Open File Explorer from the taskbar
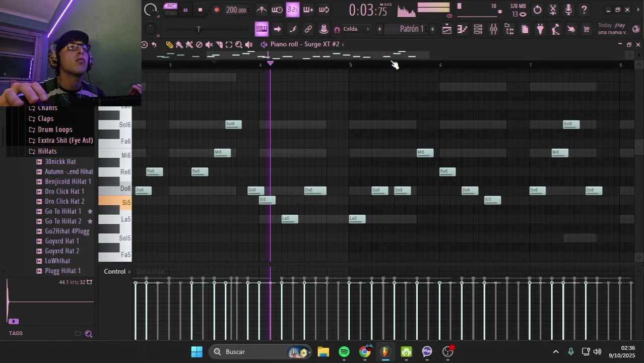This screenshot has width=644, height=363. [x=324, y=351]
